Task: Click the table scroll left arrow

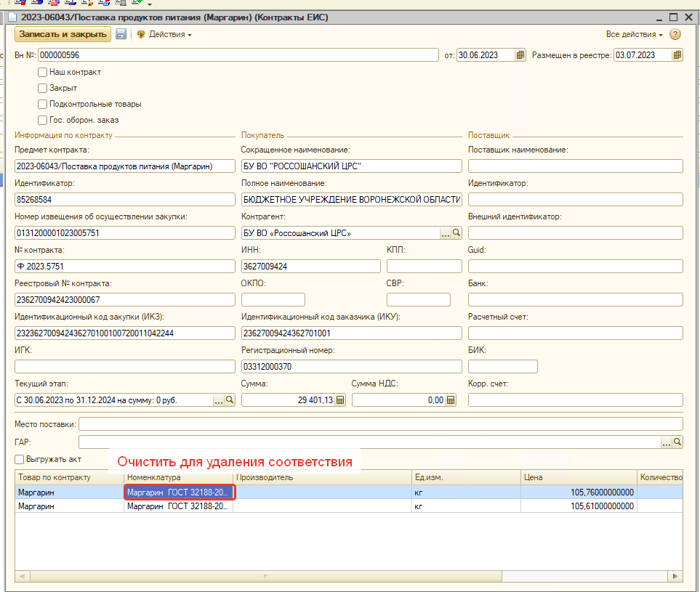Action: [x=23, y=577]
